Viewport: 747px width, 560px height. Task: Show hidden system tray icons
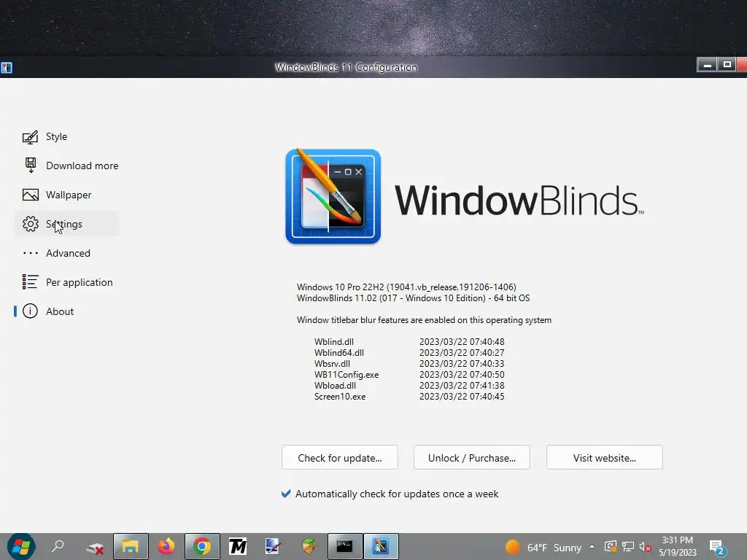click(x=592, y=547)
